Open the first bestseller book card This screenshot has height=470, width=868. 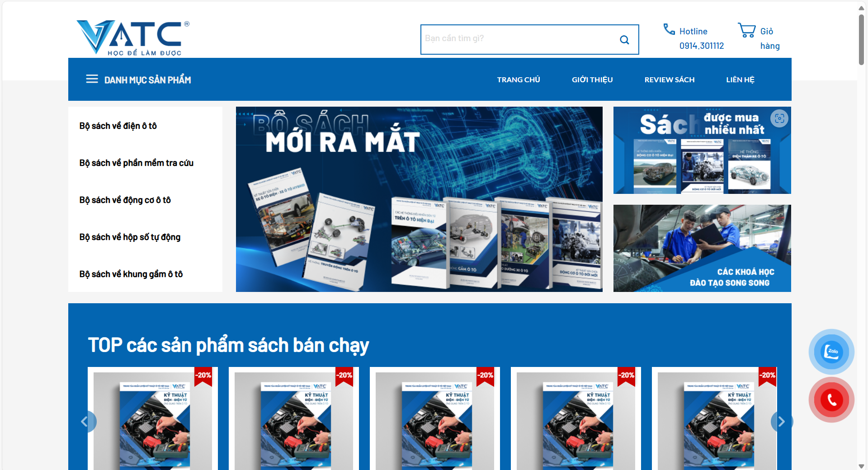(153, 418)
